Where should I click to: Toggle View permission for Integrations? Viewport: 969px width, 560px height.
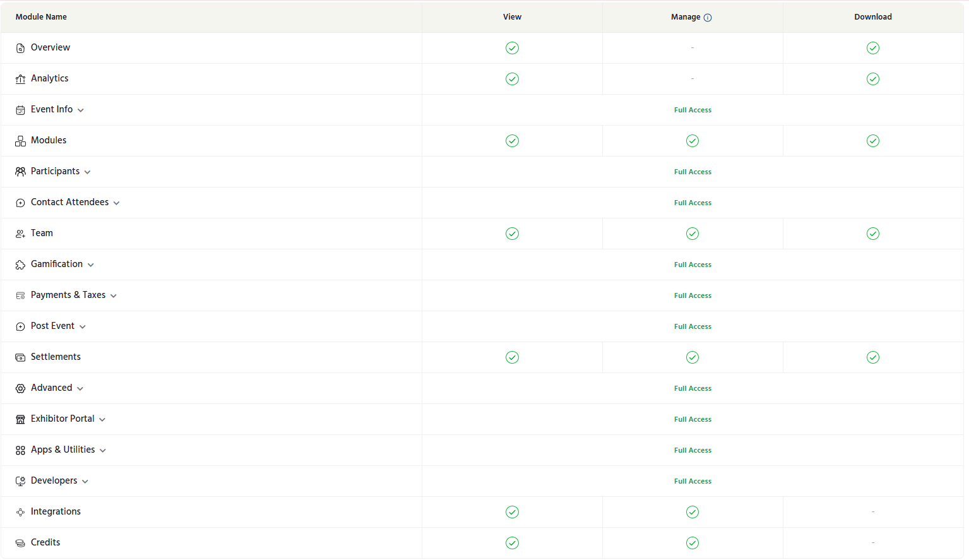coord(512,512)
